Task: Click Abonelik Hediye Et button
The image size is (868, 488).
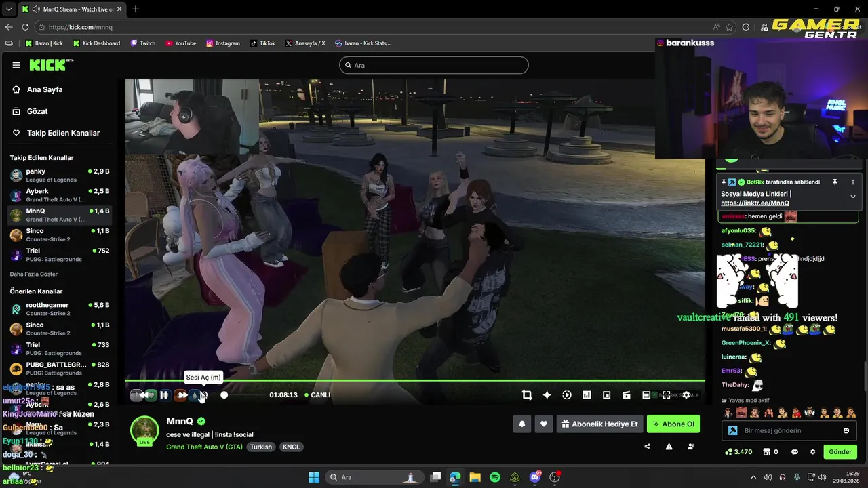Action: [x=599, y=424]
